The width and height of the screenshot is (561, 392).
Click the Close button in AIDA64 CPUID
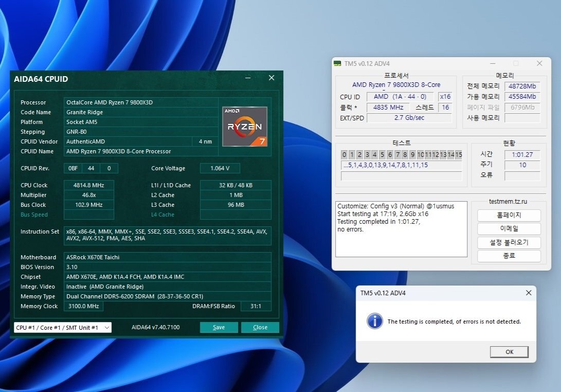[260, 327]
